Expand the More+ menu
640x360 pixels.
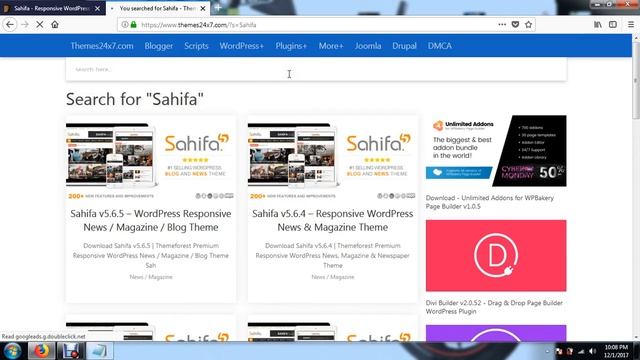[331, 46]
